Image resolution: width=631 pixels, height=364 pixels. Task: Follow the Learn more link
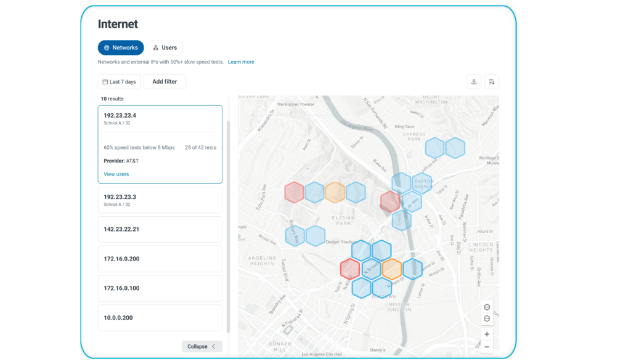(241, 62)
